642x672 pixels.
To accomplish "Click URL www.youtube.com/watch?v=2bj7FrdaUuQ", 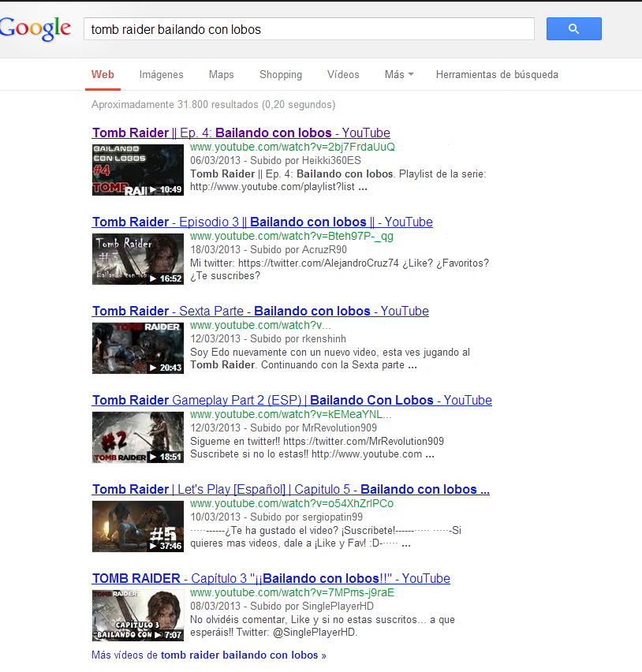I will [293, 147].
